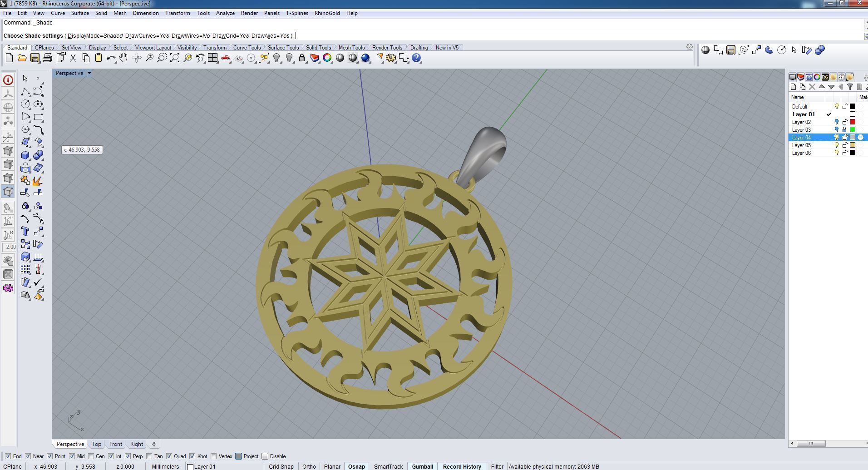Toggle Gumball in the status bar
Viewport: 868px width, 470px height.
[x=422, y=466]
